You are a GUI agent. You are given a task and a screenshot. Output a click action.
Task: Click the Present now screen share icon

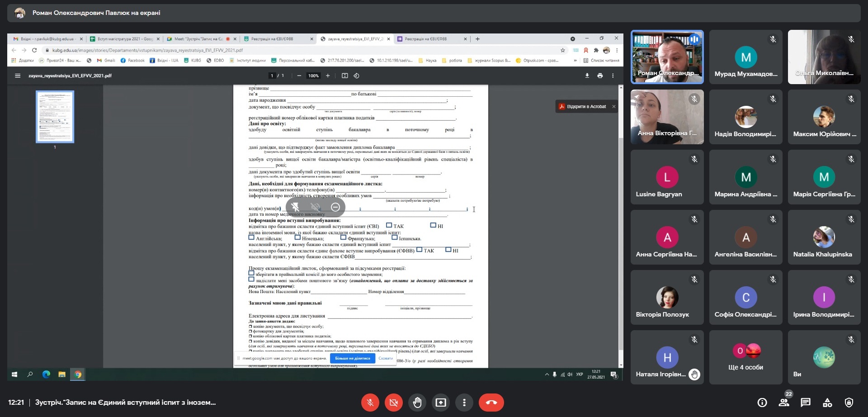click(x=440, y=403)
